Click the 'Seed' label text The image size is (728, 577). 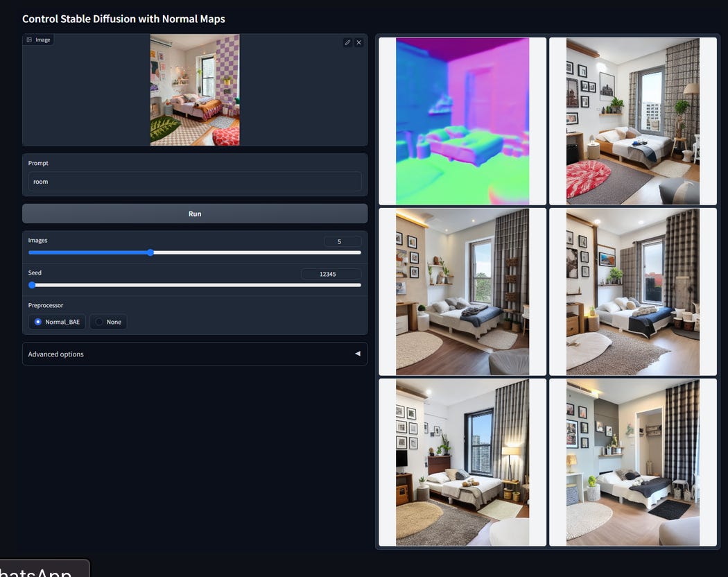pyautogui.click(x=35, y=273)
